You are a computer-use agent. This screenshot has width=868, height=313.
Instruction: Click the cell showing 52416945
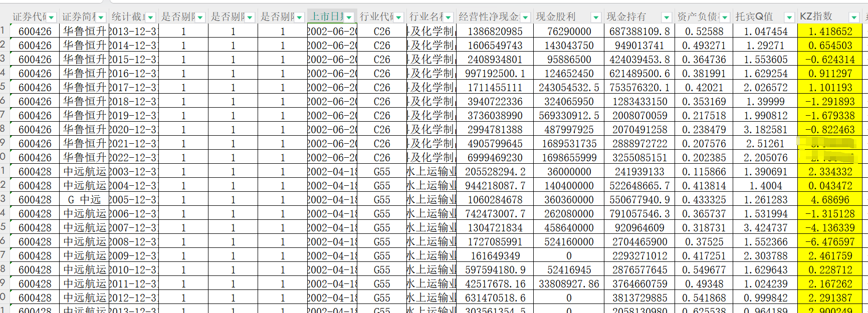pyautogui.click(x=568, y=269)
